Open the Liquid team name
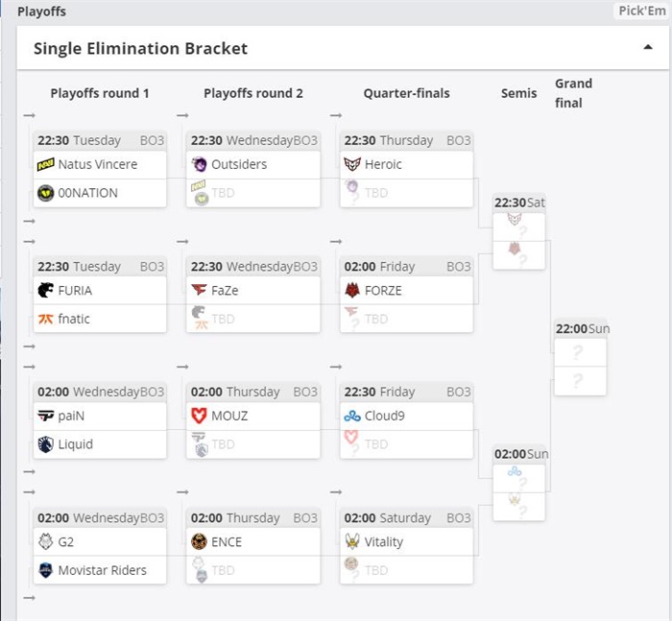Viewport: 672px width, 621px height. (x=76, y=444)
